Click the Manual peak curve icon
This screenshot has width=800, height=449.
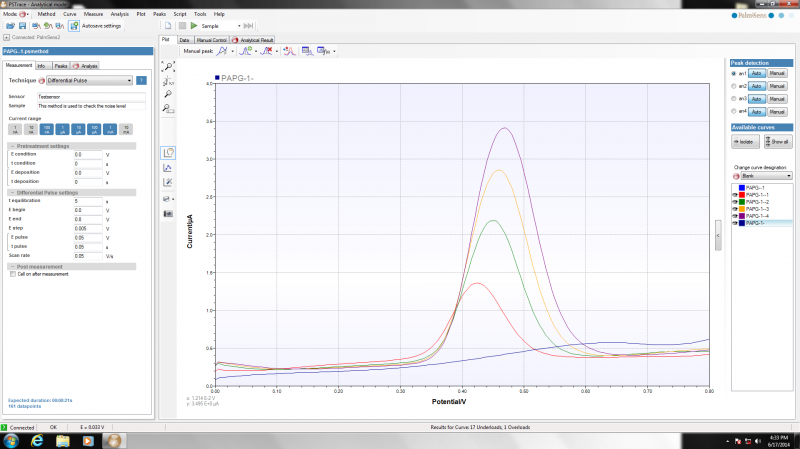(x=223, y=50)
